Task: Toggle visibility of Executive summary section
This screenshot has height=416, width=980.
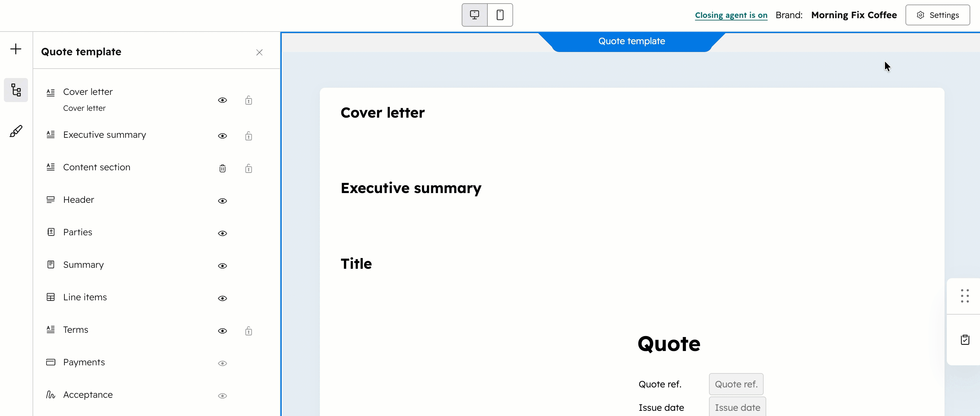Action: [223, 136]
